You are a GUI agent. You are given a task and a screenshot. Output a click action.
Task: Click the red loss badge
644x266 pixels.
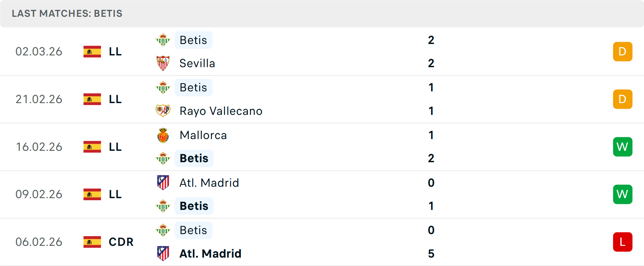pos(622,242)
